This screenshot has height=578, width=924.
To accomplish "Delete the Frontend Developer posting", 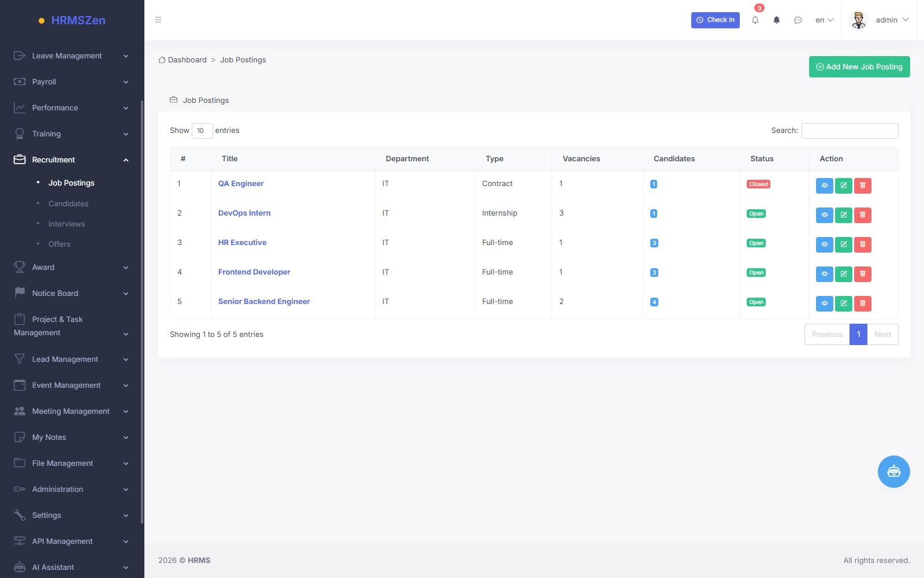I will 863,274.
